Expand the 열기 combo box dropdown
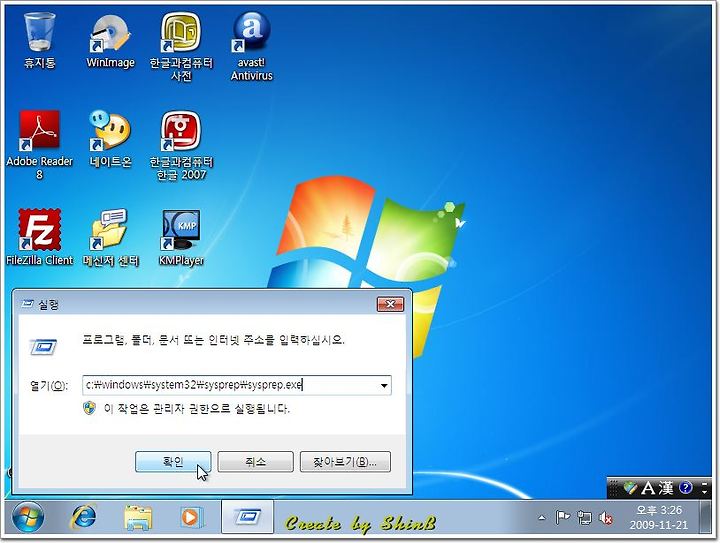Image resolution: width=720 pixels, height=543 pixels. (384, 385)
